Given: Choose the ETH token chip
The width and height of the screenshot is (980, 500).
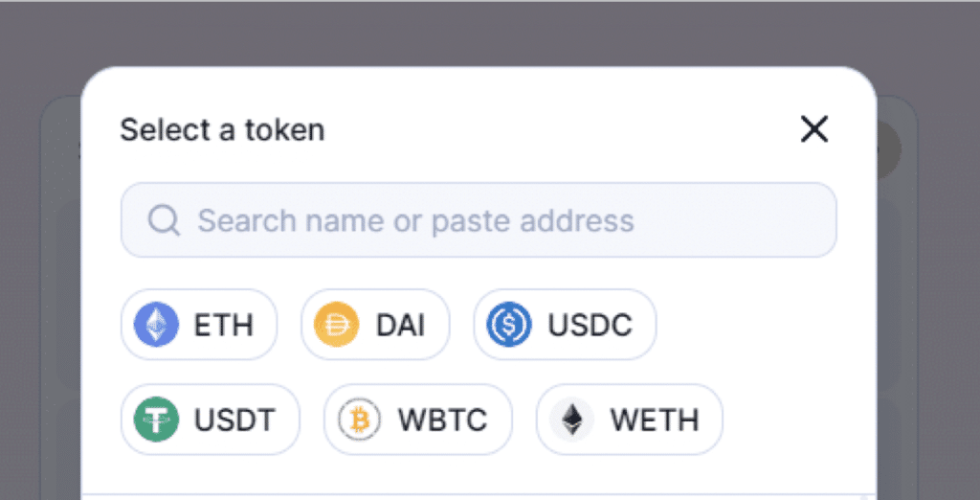Looking at the screenshot, I should [x=199, y=325].
